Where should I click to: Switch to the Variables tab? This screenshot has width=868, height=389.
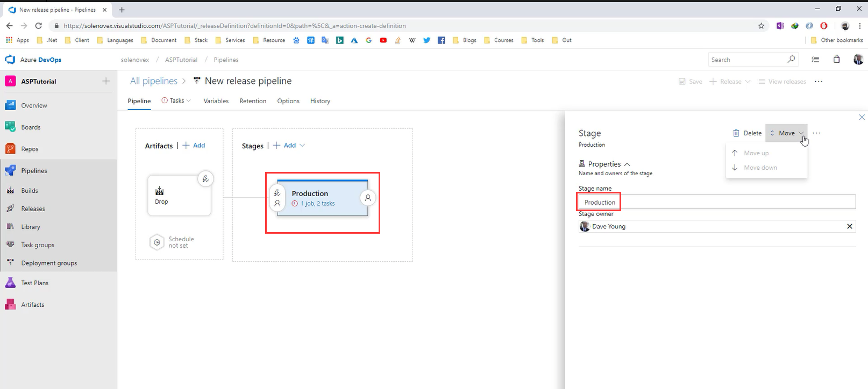coord(216,101)
